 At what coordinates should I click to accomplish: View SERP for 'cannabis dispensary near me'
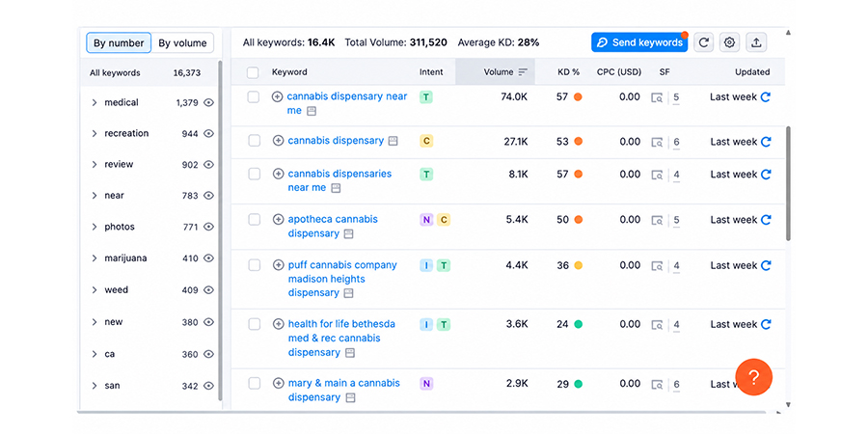[657, 98]
